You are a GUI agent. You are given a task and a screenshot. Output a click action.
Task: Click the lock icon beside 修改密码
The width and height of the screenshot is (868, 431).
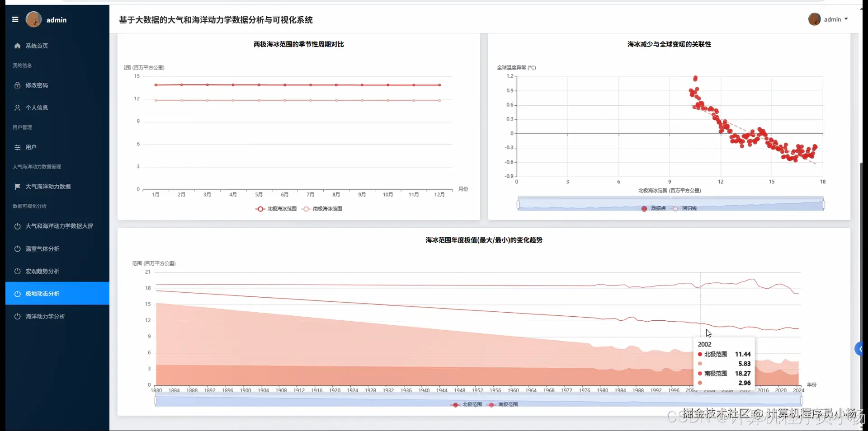pyautogui.click(x=17, y=85)
